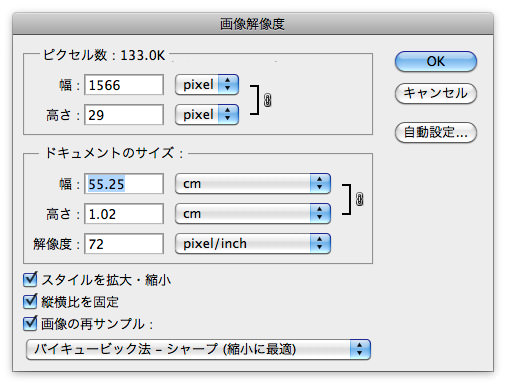Open pixel width unit dropdown
This screenshot has height=384, width=506.
(207, 85)
